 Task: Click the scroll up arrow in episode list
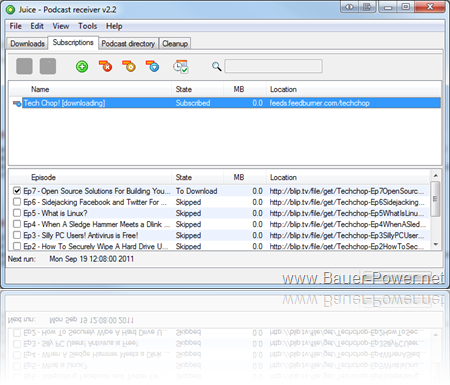435,175
